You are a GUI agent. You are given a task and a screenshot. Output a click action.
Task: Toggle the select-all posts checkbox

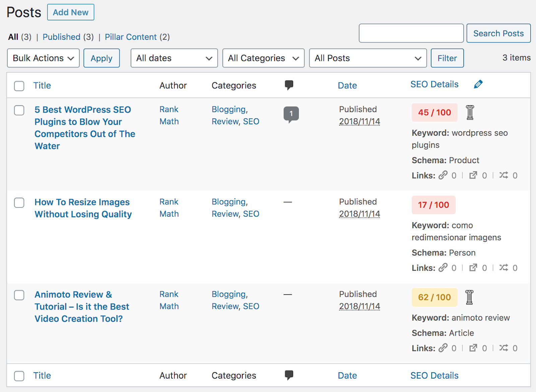(19, 86)
